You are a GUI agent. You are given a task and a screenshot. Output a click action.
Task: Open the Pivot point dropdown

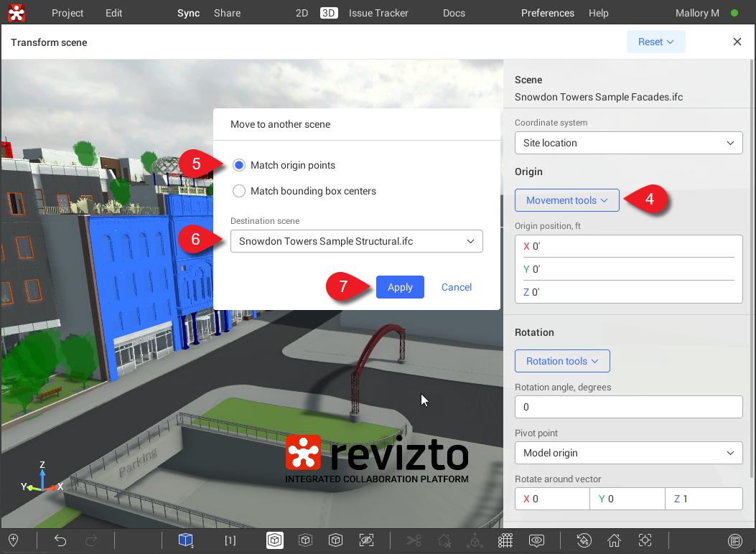(628, 453)
